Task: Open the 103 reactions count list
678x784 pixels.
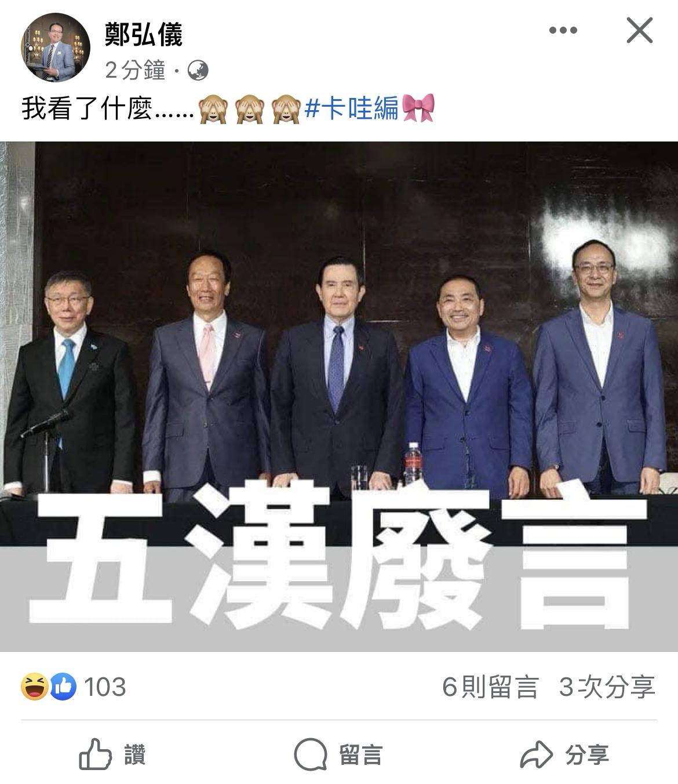Action: (105, 687)
